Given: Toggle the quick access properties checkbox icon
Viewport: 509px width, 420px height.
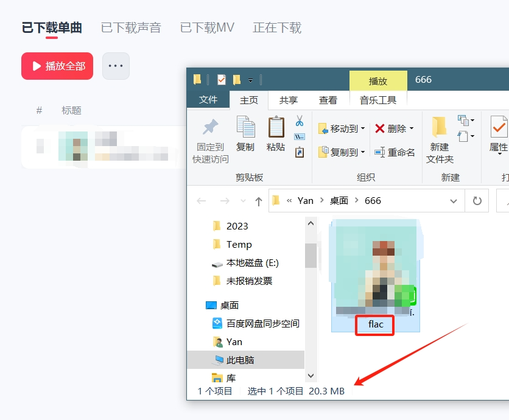Looking at the screenshot, I should pyautogui.click(x=221, y=80).
